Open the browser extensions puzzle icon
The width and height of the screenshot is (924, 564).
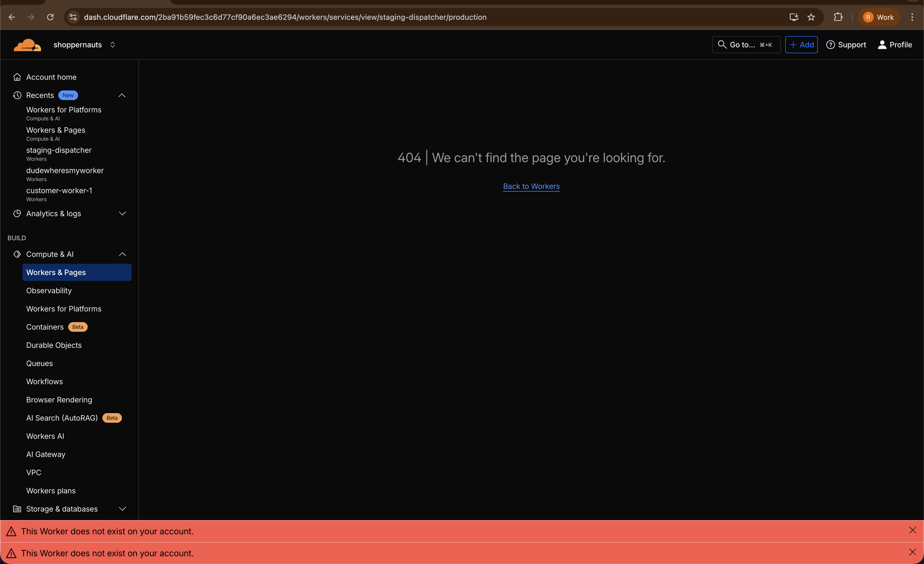[x=838, y=17]
